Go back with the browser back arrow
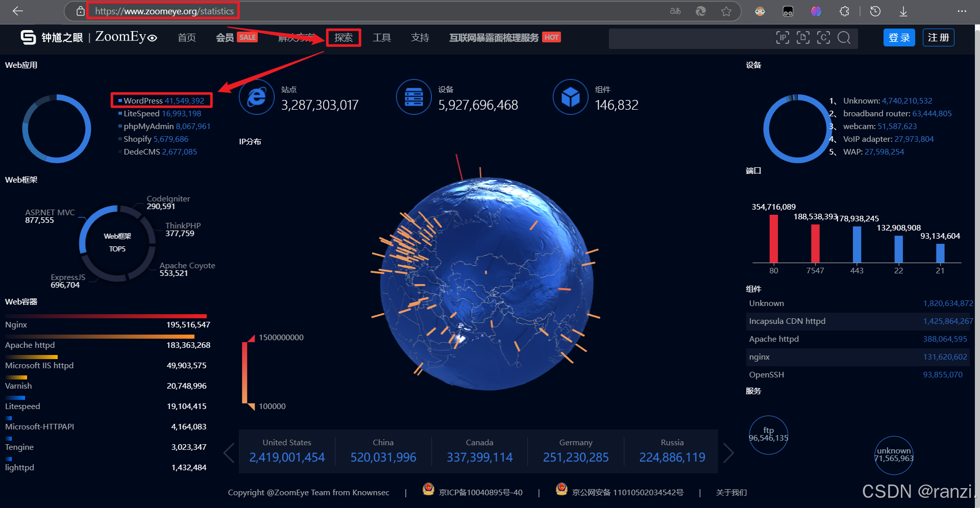980x508 pixels. tap(18, 11)
